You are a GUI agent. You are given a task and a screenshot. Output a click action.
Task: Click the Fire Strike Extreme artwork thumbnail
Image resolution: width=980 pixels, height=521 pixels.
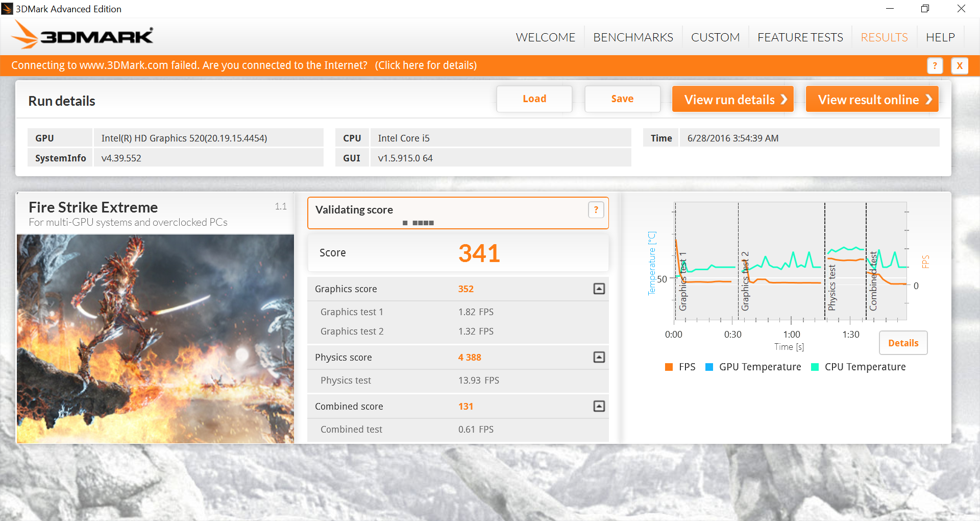155,339
